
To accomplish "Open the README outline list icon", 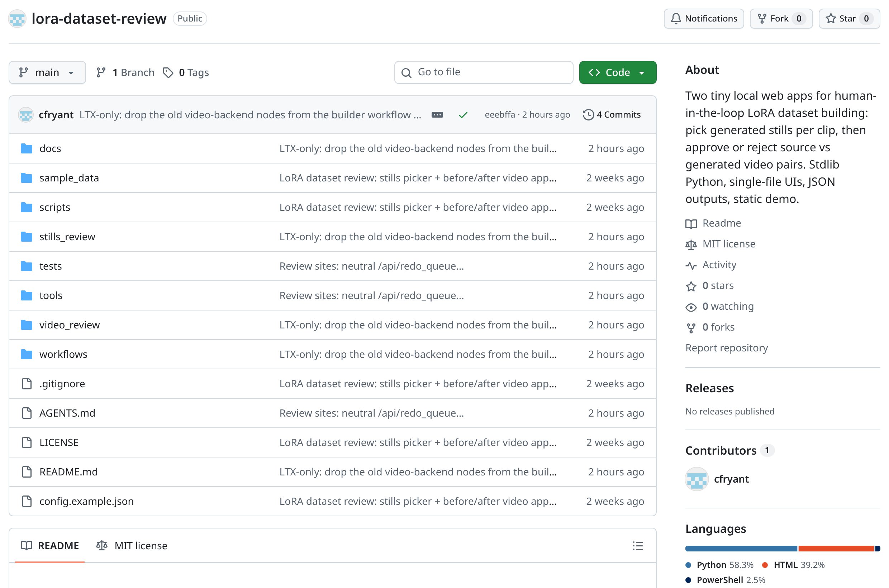I will [x=637, y=546].
